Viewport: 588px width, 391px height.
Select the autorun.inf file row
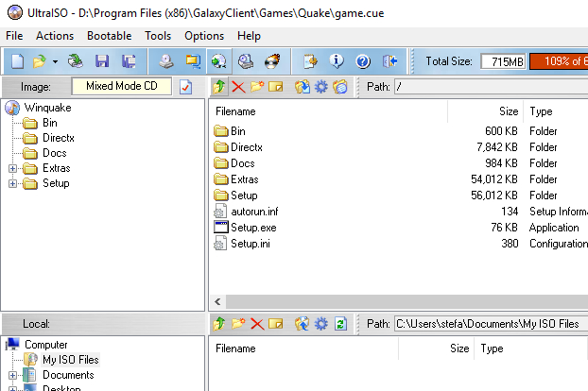click(x=399, y=212)
